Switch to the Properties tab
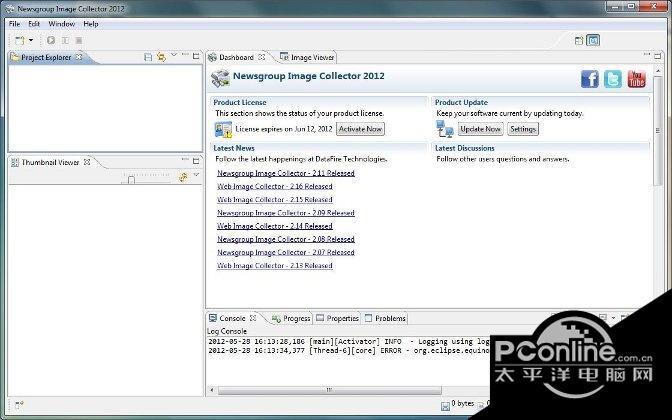The image size is (672, 420). [338, 318]
